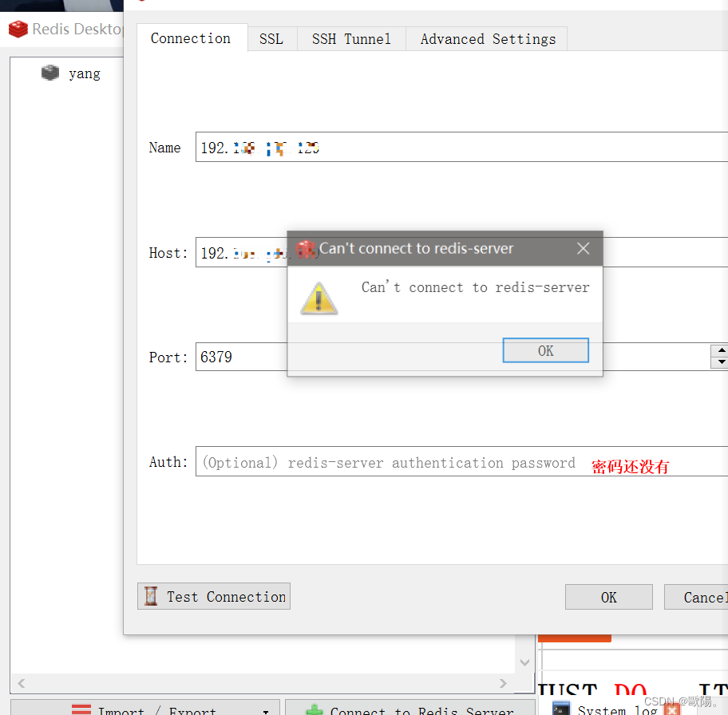This screenshot has height=715, width=728.
Task: Click the hourglass icon on Test Connection
Action: coord(151,596)
